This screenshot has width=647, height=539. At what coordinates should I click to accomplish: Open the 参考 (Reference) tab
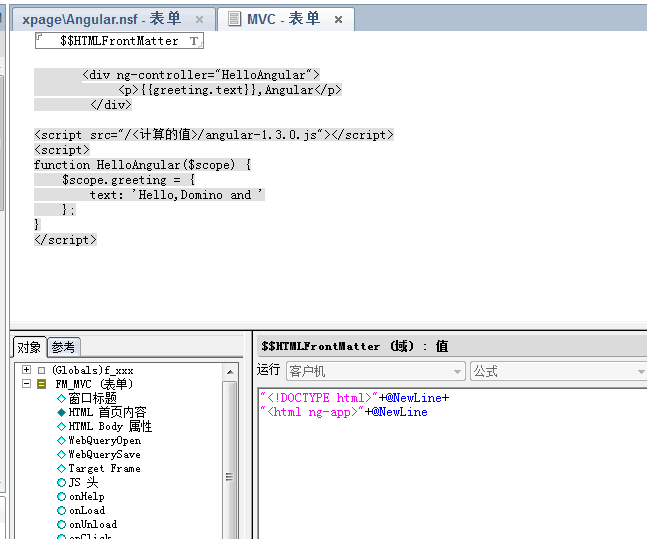[x=63, y=347]
